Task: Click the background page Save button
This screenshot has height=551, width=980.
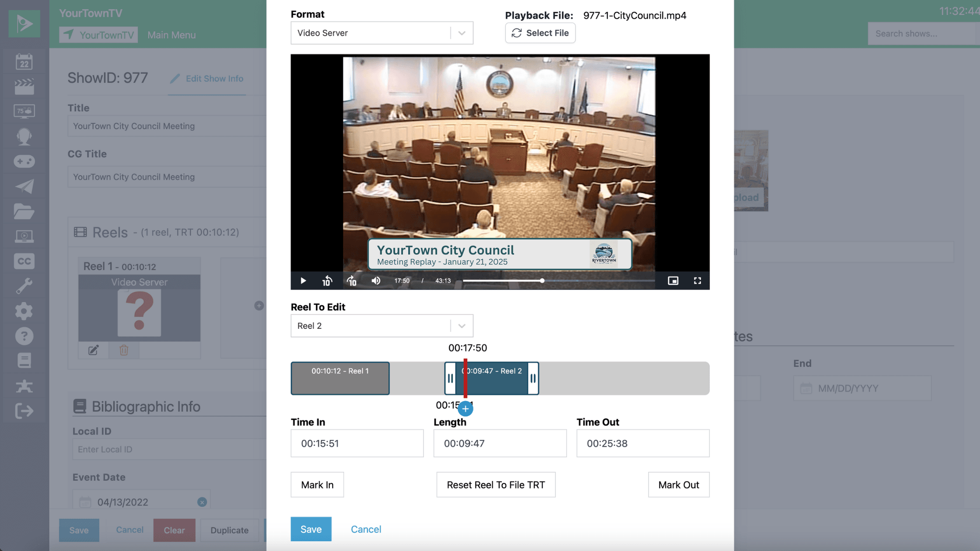Action: tap(79, 530)
